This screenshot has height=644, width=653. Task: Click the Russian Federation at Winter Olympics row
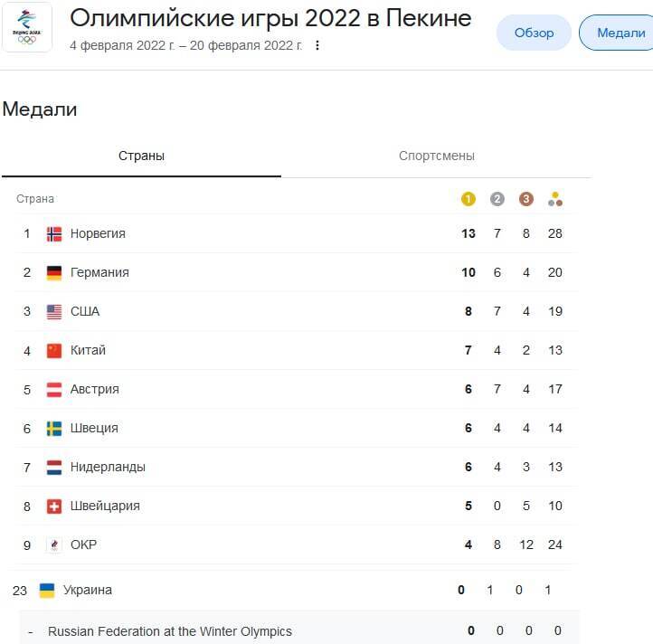click(x=170, y=630)
